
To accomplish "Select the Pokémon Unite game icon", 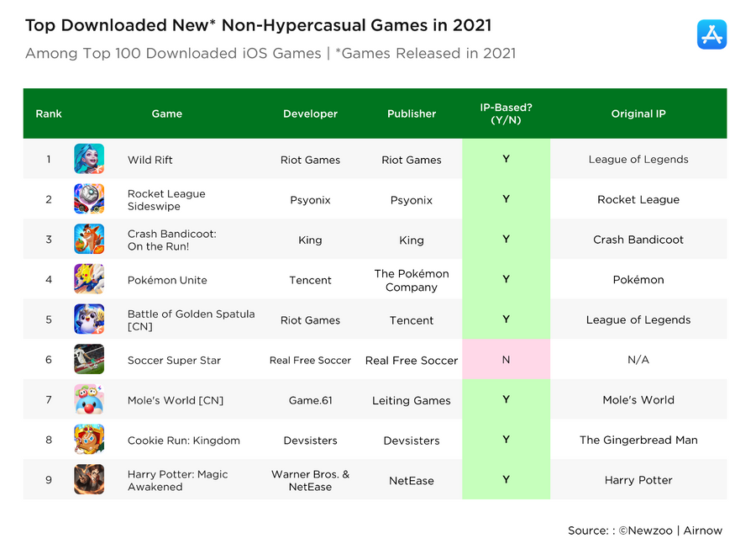I will (89, 279).
